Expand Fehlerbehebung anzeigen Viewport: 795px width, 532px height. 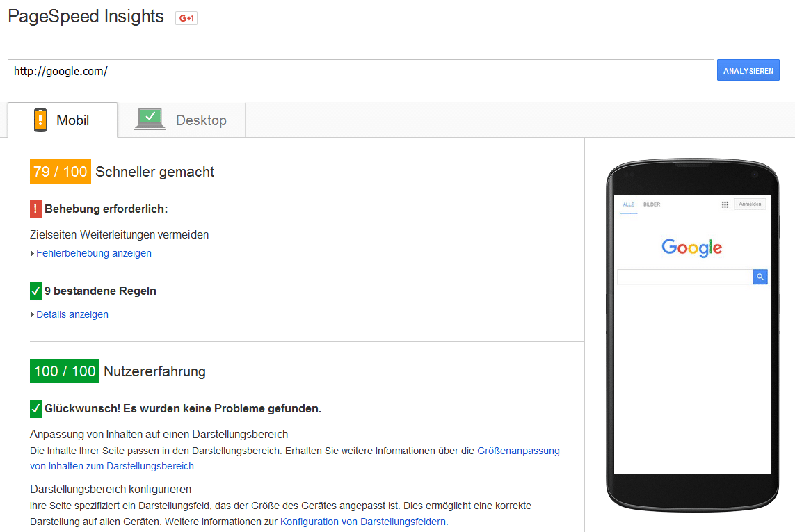[93, 253]
